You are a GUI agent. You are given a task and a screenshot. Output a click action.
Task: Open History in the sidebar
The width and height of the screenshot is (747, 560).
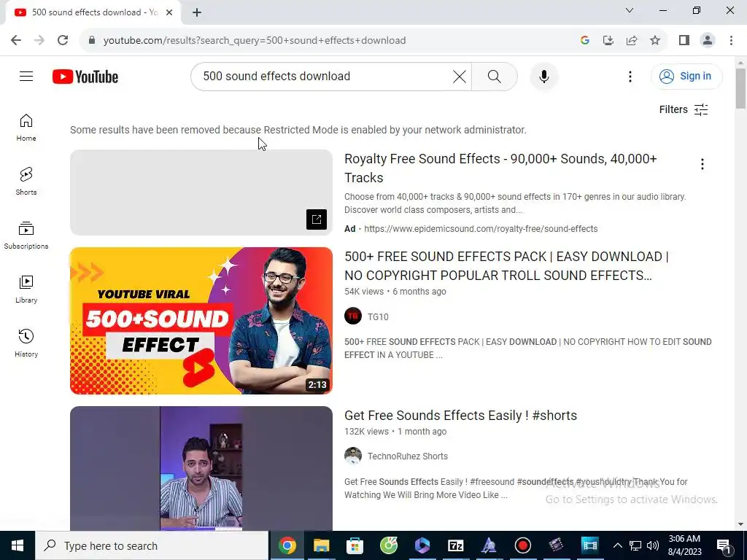(26, 343)
